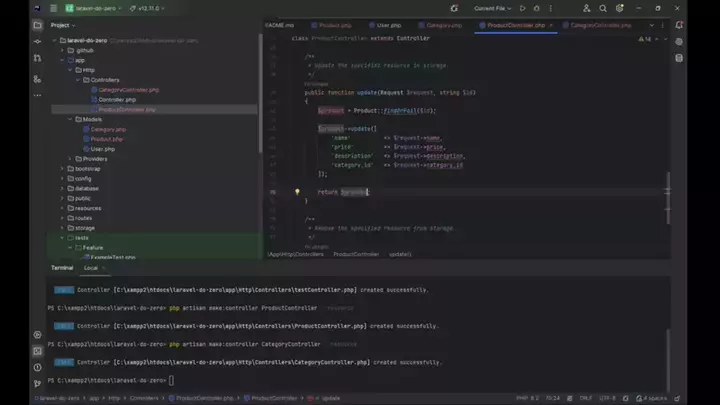Open Pull Requests from the left sidebar
The image size is (720, 405).
pos(37,59)
